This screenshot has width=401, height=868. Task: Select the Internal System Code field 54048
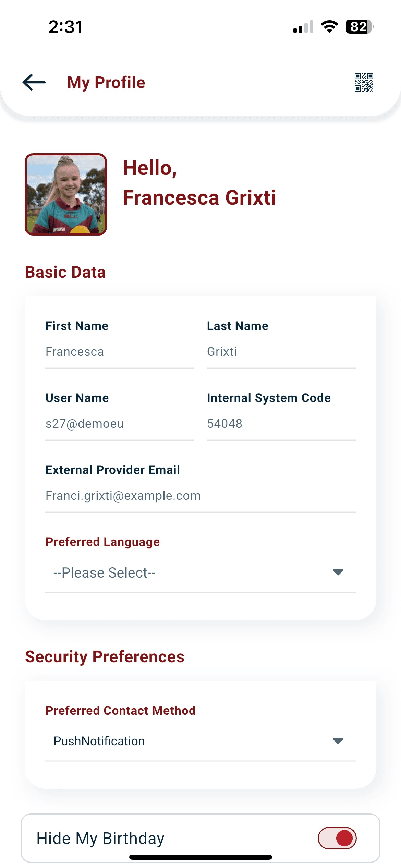[281, 424]
